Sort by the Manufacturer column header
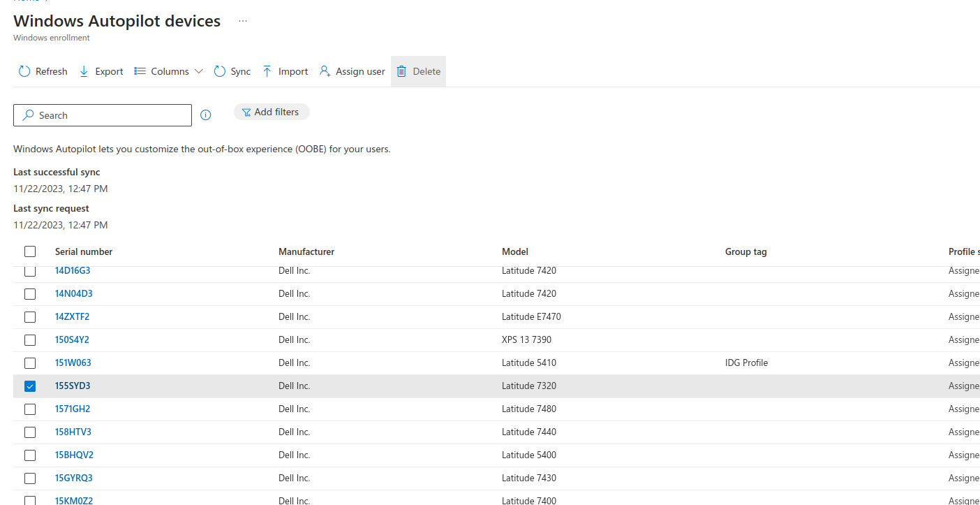Image resolution: width=980 pixels, height=505 pixels. [306, 251]
